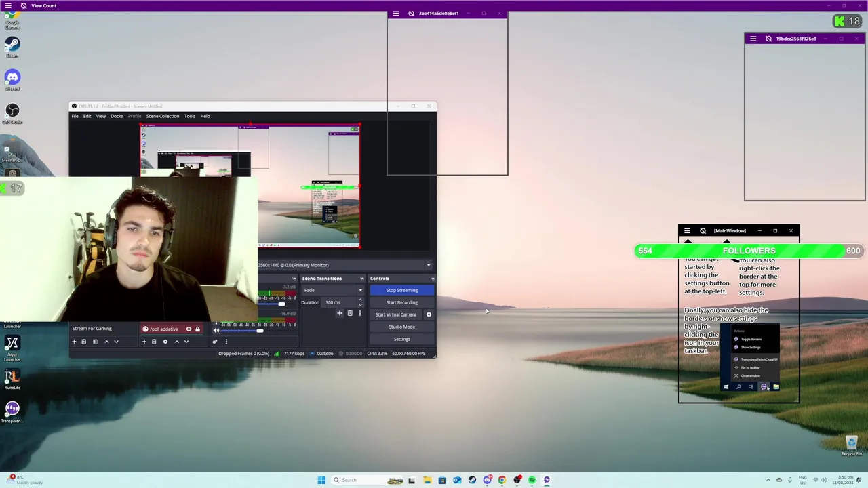Toggle hide-border icon in 3ae414a5de8e8ef1 window
This screenshot has height=488, width=868.
coord(411,14)
